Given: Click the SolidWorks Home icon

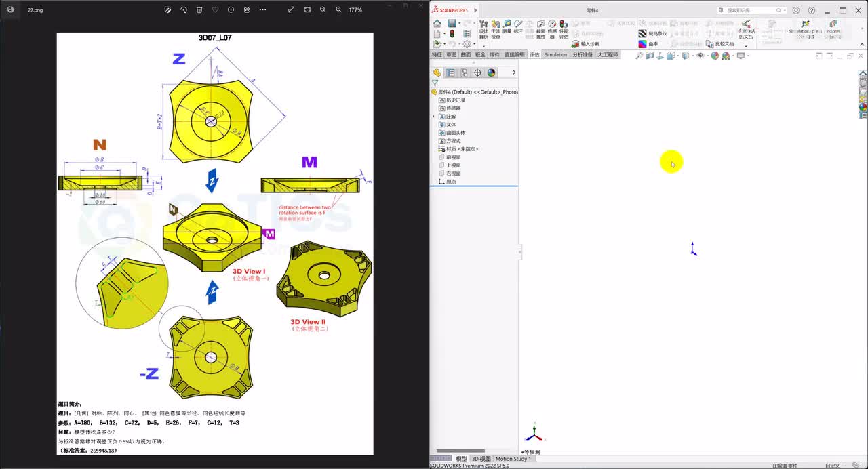Looking at the screenshot, I should 437,24.
